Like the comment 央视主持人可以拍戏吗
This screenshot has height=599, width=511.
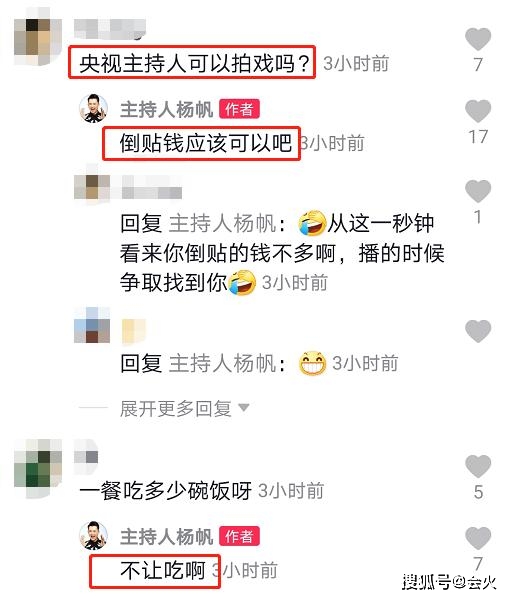point(478,39)
